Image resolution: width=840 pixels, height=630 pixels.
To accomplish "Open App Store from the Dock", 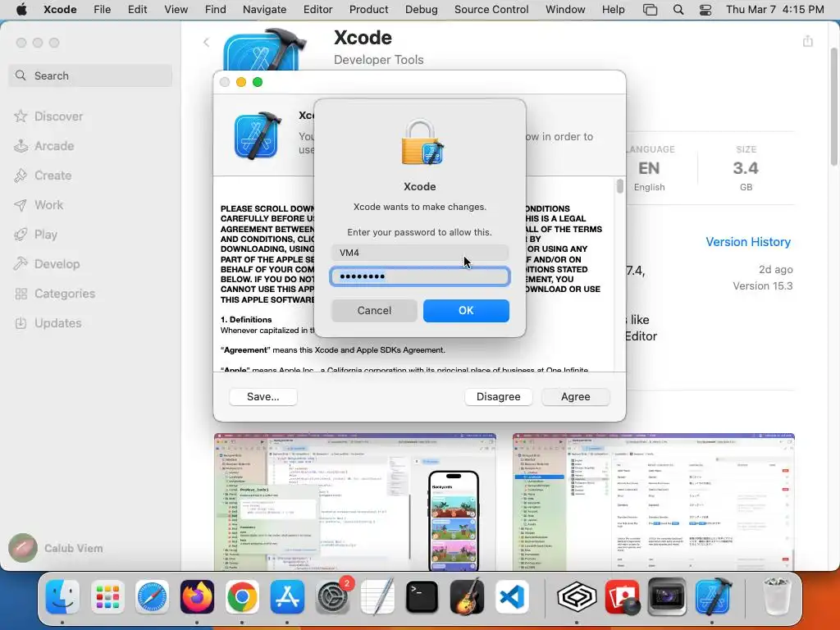I will (287, 597).
